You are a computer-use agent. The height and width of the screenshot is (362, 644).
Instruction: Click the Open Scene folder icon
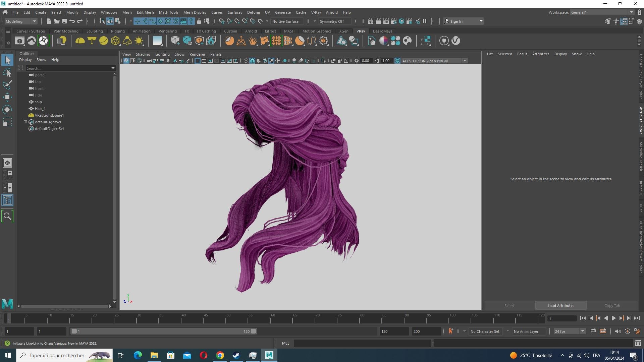coord(57,21)
